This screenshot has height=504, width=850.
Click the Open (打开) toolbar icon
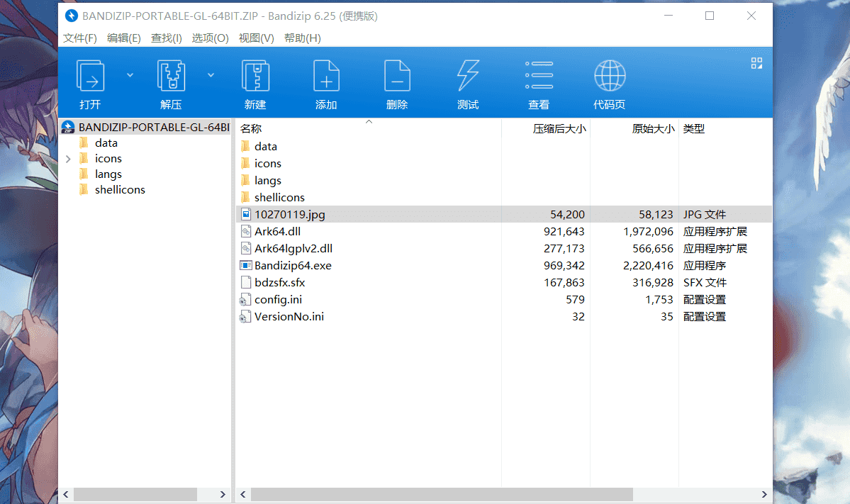[90, 76]
